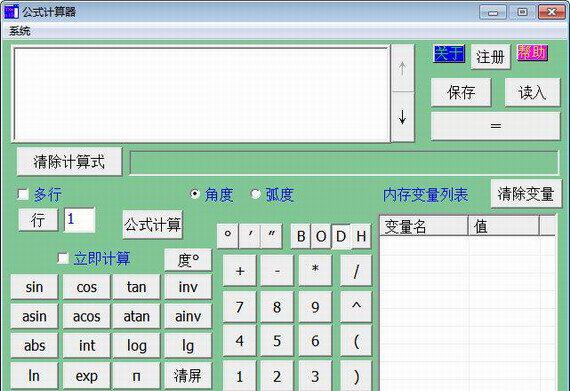The image size is (570, 391).
Task: Click the tan function button
Action: [x=137, y=287]
